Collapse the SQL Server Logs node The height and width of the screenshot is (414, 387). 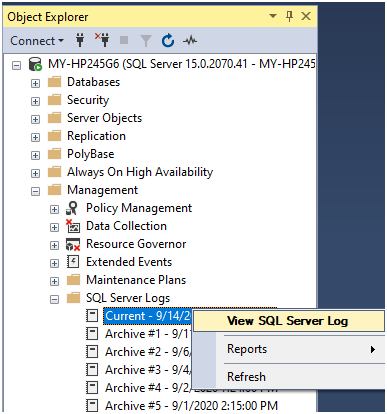tap(54, 299)
